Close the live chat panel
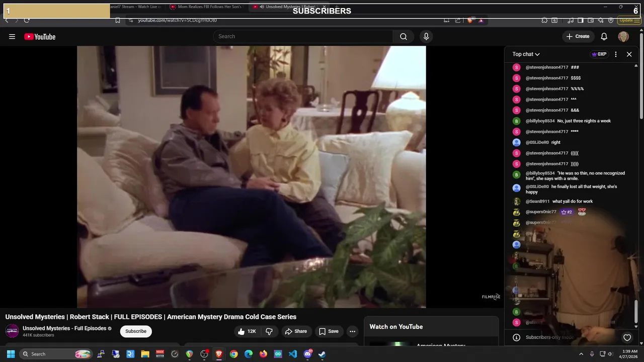644x362 pixels. click(629, 54)
